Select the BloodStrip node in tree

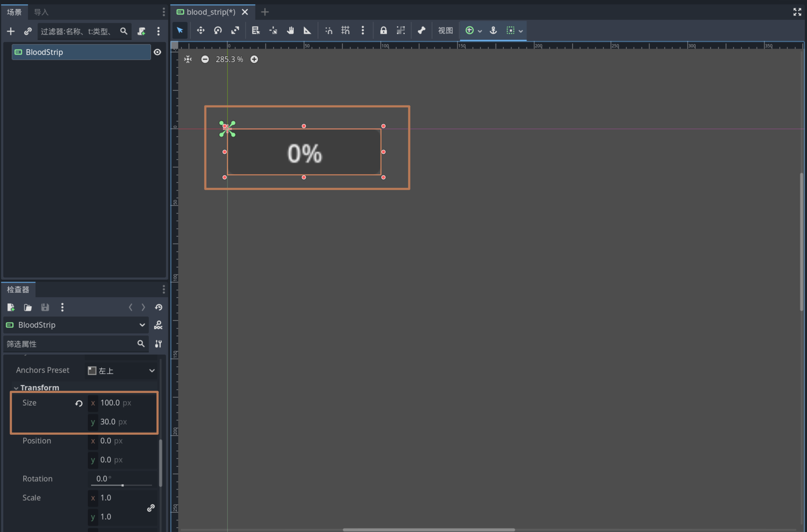pyautogui.click(x=81, y=52)
